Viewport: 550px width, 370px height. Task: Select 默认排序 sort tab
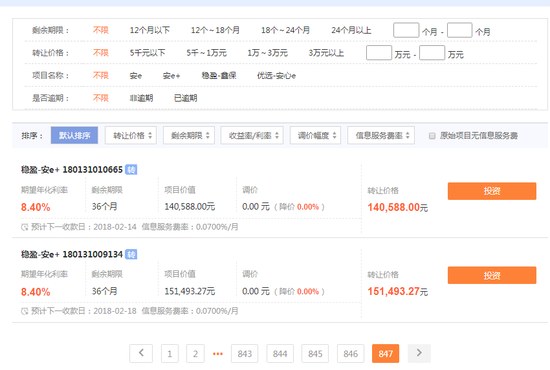pos(74,135)
